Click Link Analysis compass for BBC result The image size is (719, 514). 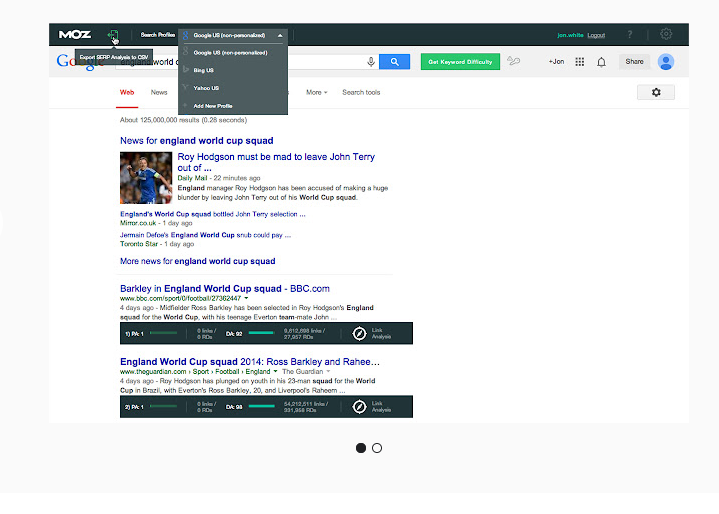(x=360, y=333)
